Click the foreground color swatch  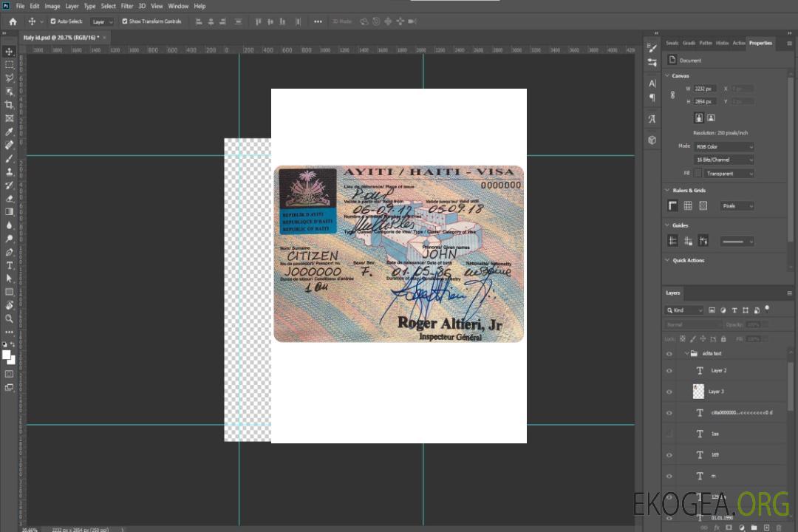pos(6,355)
